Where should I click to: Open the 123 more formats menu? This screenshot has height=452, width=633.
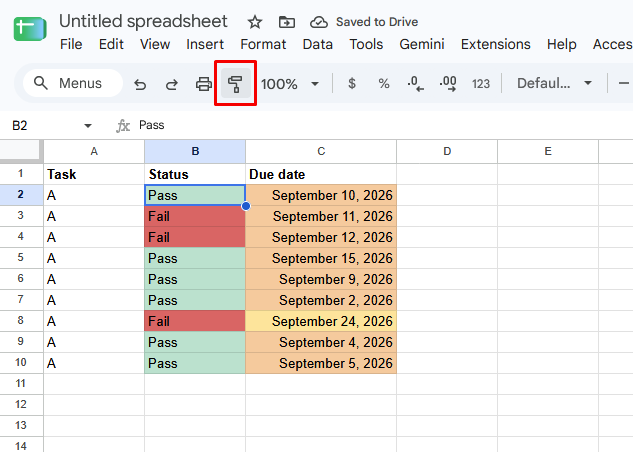click(x=480, y=84)
